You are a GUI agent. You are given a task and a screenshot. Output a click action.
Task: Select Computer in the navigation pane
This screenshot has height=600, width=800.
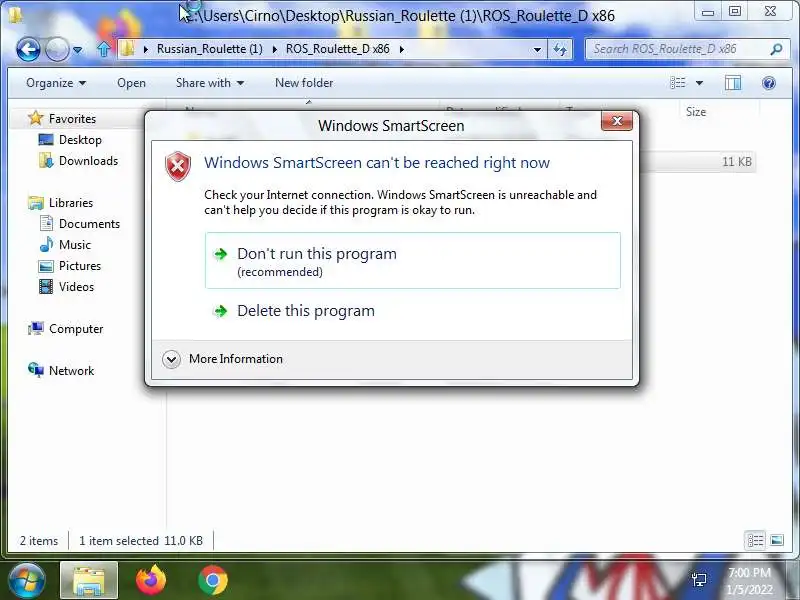tap(76, 329)
